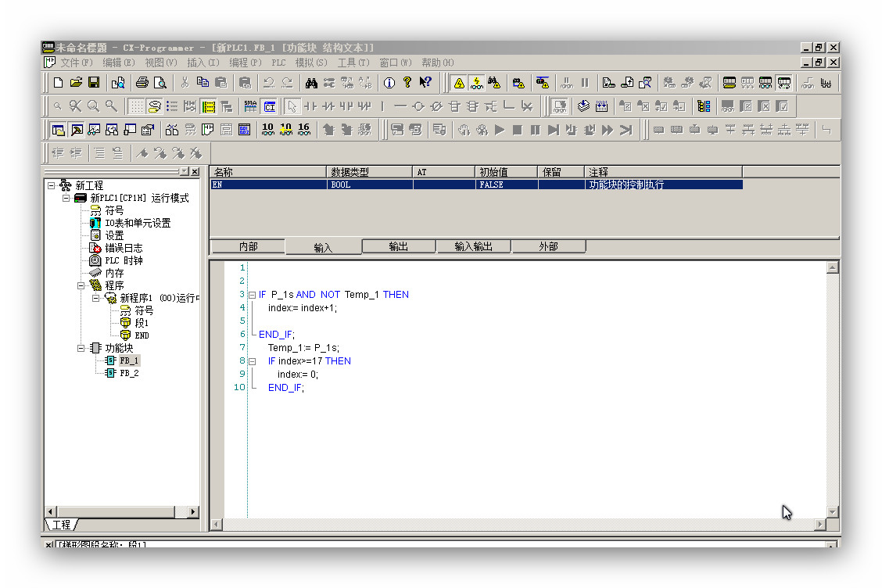The image size is (882, 588).
Task: Click the Save floppy disk icon
Action: pyautogui.click(x=94, y=83)
